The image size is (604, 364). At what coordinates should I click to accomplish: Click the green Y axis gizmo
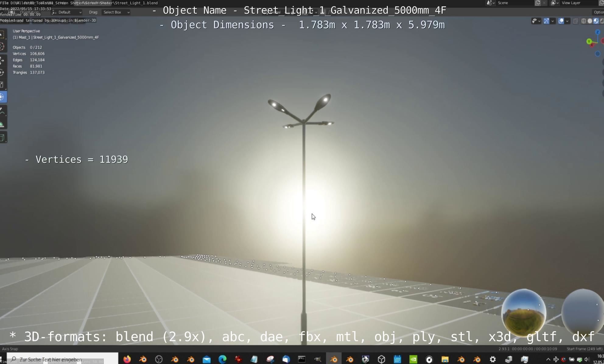click(589, 41)
